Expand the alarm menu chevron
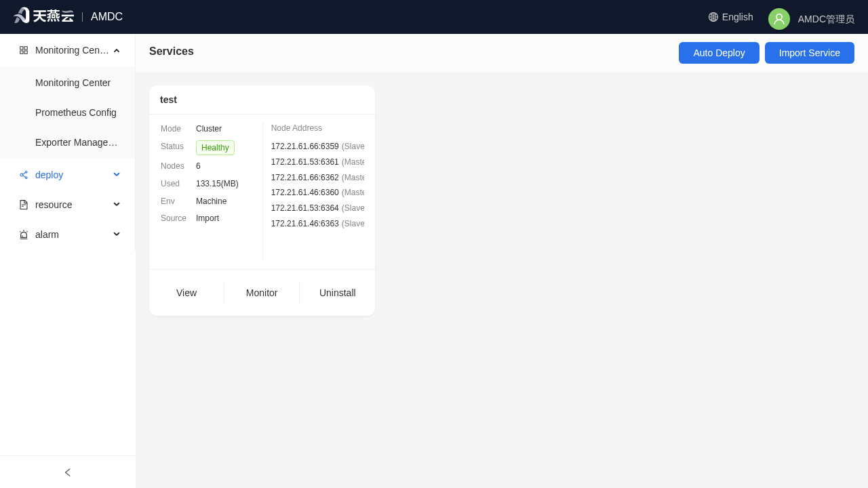Screen dimensions: 868x488 (117, 235)
